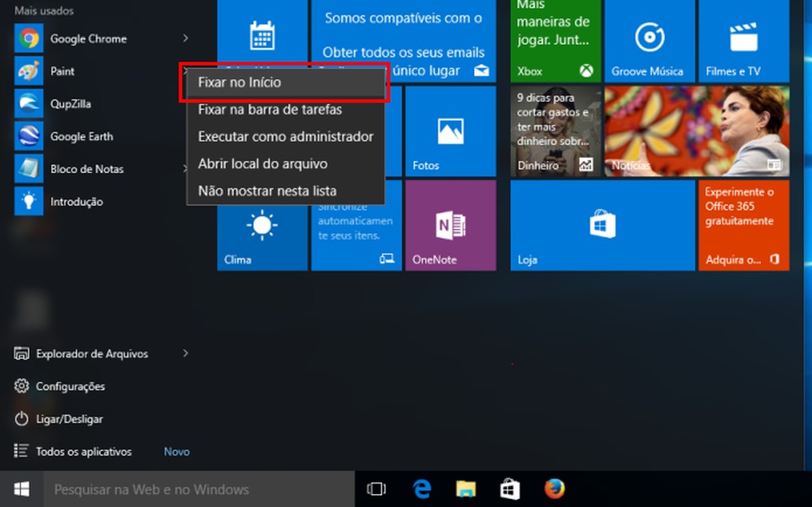This screenshot has height=507, width=812.
Task: Open the Dinheiro news tile
Action: 555,131
